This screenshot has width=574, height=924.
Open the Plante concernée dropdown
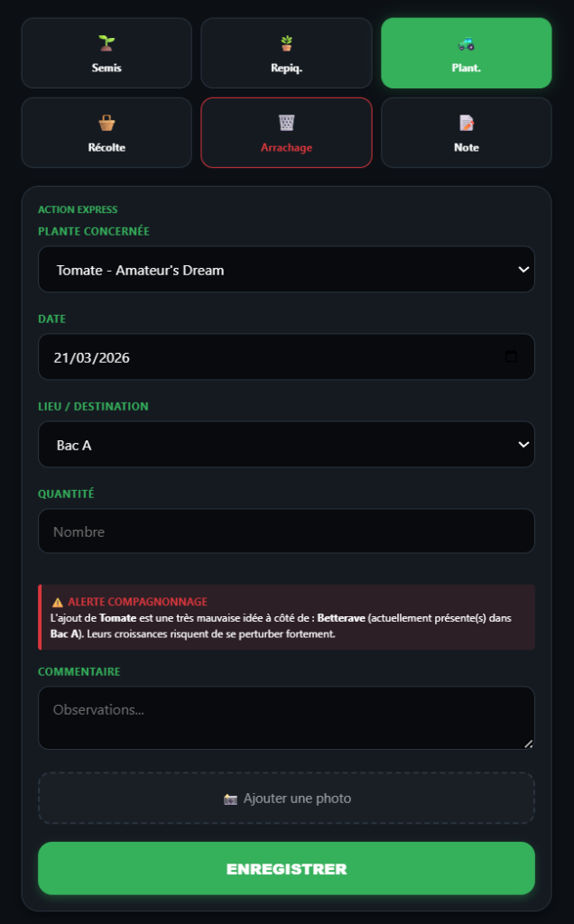pyautogui.click(x=286, y=270)
